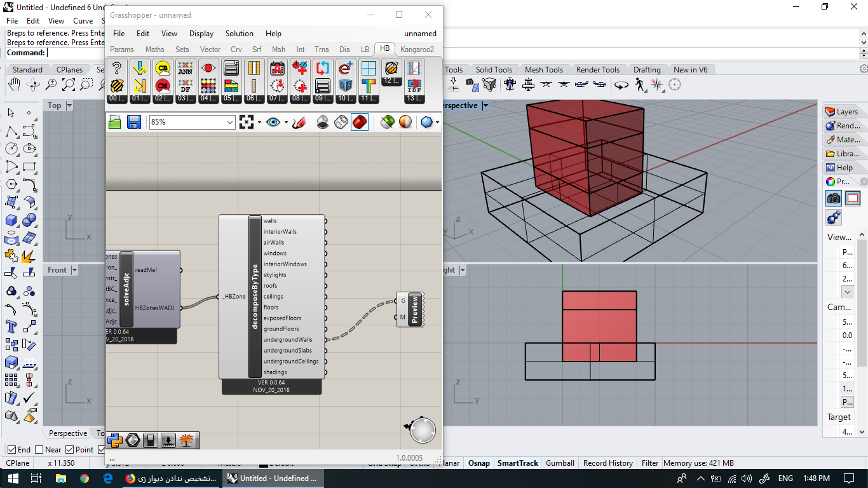Expand the Front viewport menu arrow

74,270
